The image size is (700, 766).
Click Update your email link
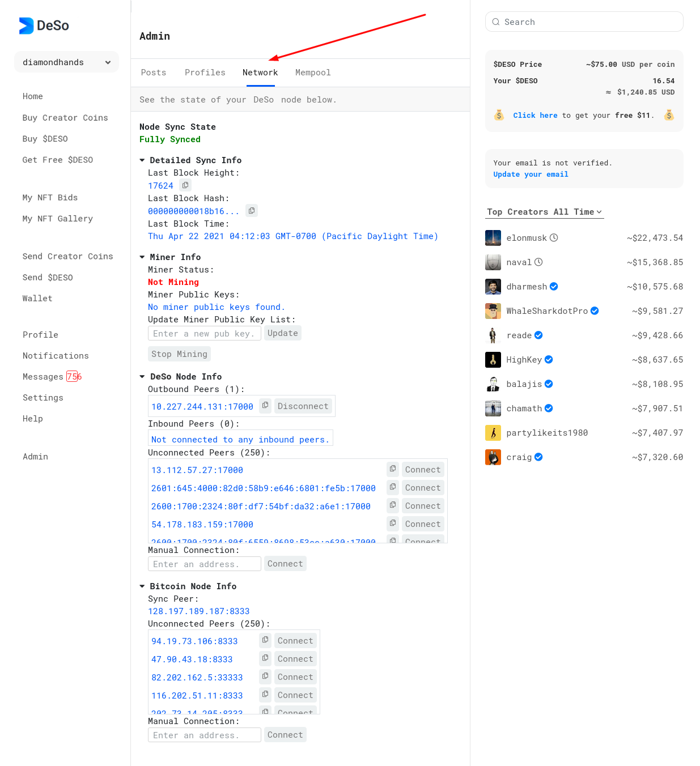[531, 175]
